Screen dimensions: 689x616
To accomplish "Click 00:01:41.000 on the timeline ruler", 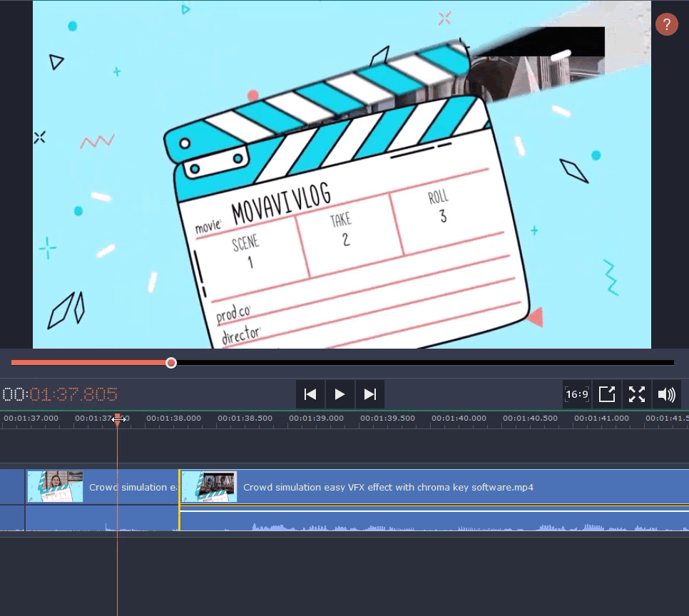I will (601, 419).
